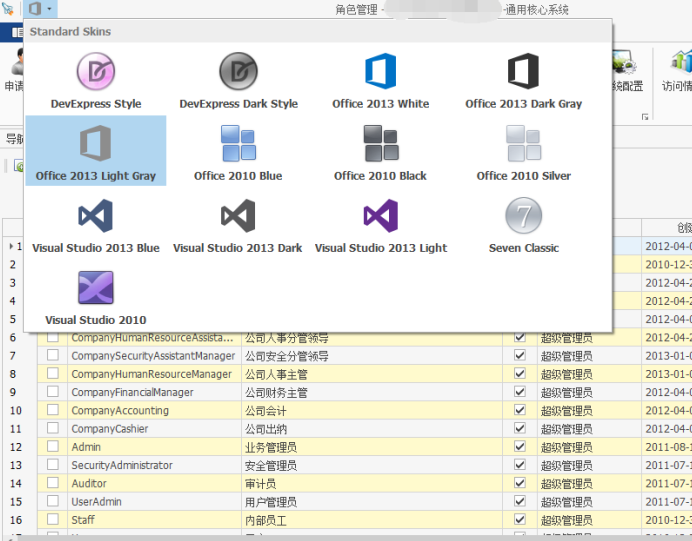Image resolution: width=692 pixels, height=541 pixels.
Task: Pick the Visual Studio 2013 Blue skin
Action: click(96, 223)
